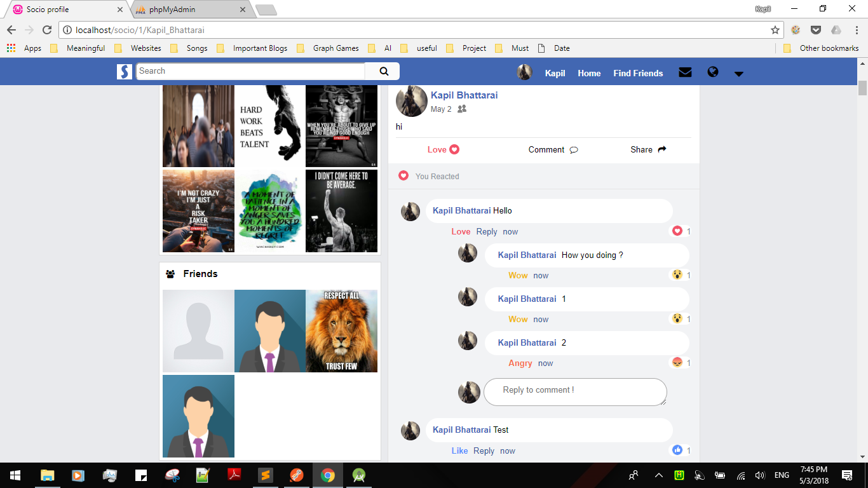Viewport: 868px width, 488px height.
Task: Open the navbar account dropdown arrow
Action: pyautogui.click(x=738, y=74)
